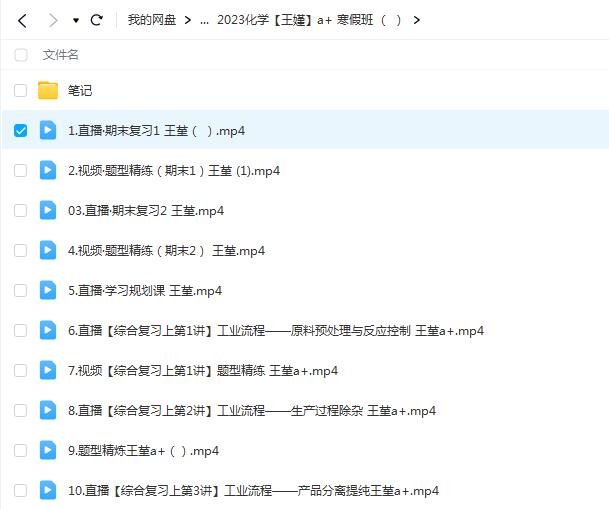Uncheck the 1.直播·期末复习1 file checkbox
Viewport: 609px width, 509px height.
(x=21, y=131)
